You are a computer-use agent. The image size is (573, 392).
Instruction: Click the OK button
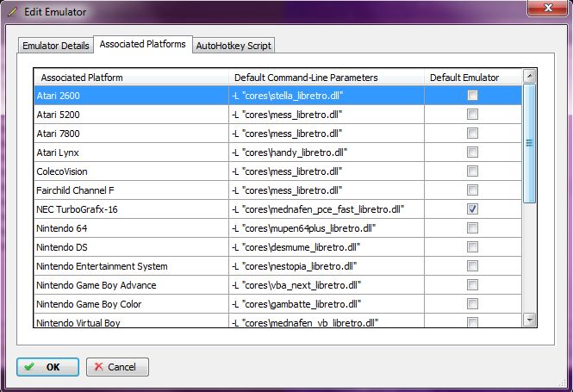(x=47, y=367)
